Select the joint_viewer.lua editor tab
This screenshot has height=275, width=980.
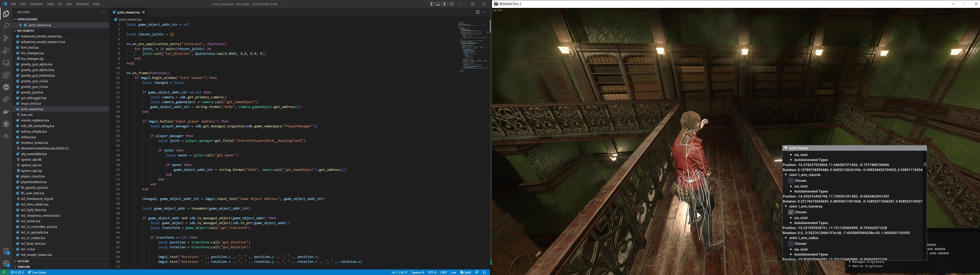[129, 12]
